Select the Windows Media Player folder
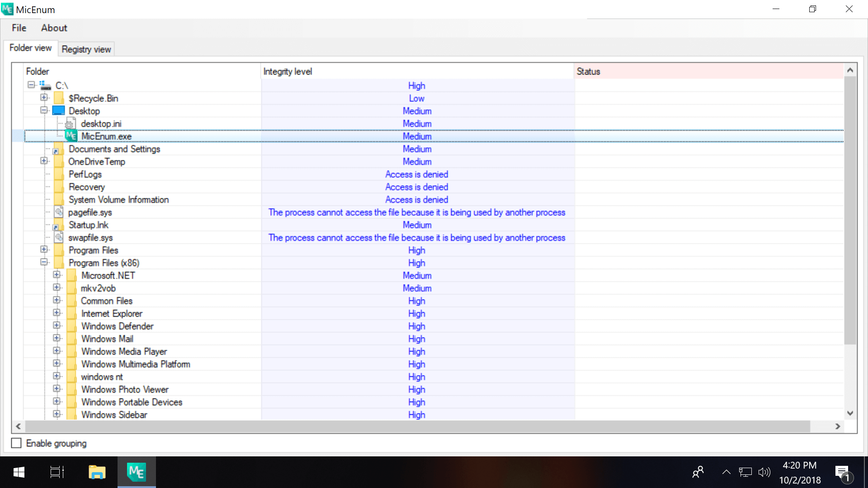 (124, 352)
